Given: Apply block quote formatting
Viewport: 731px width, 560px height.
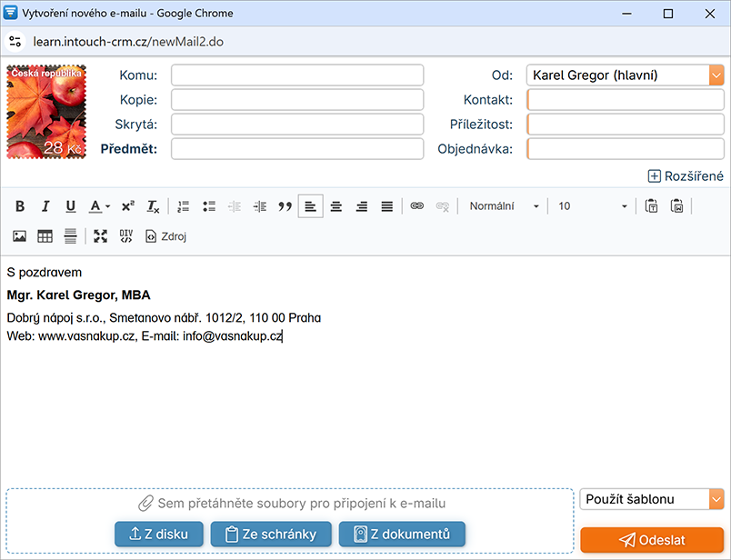Looking at the screenshot, I should [285, 206].
